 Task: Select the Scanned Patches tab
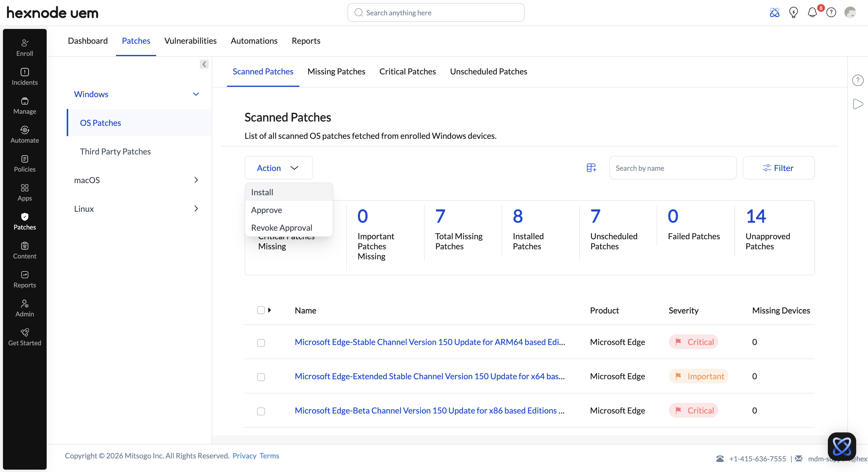(x=263, y=71)
